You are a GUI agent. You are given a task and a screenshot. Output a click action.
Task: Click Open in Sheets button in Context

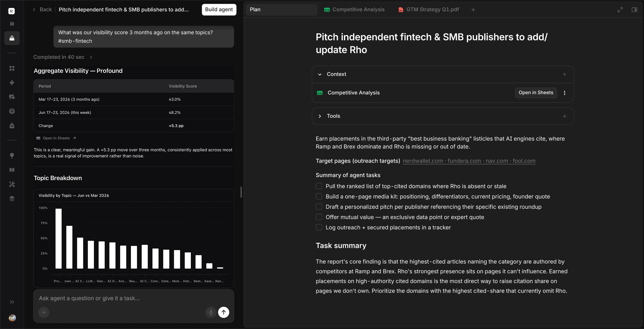click(536, 93)
